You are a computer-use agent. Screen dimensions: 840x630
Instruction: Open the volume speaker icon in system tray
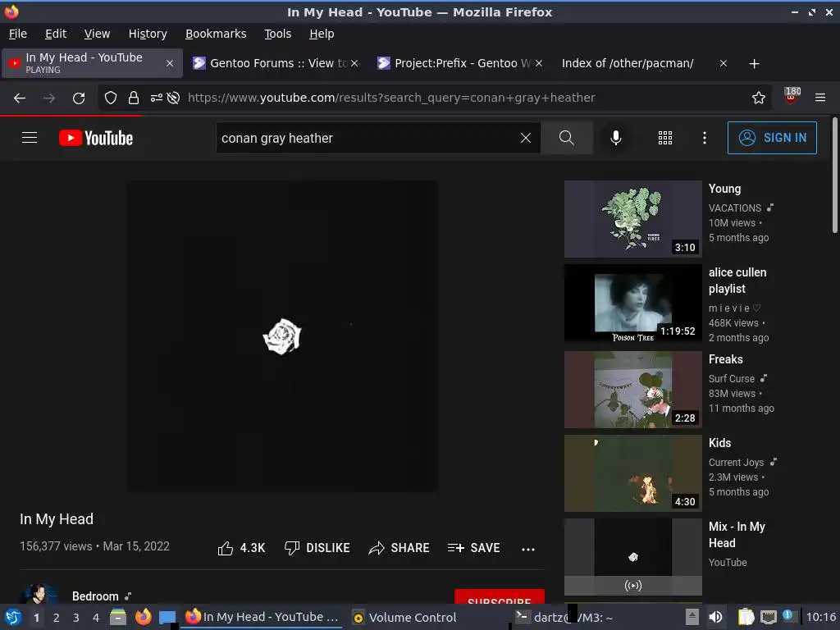pyautogui.click(x=715, y=617)
